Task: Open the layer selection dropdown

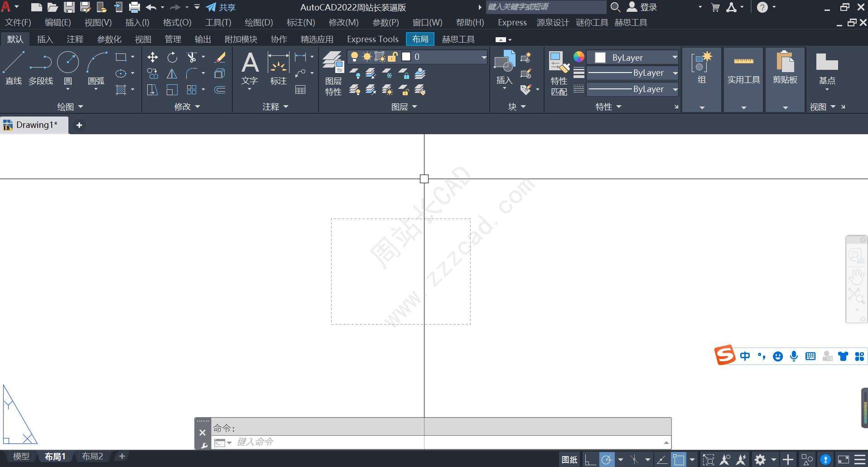Action: [x=484, y=57]
